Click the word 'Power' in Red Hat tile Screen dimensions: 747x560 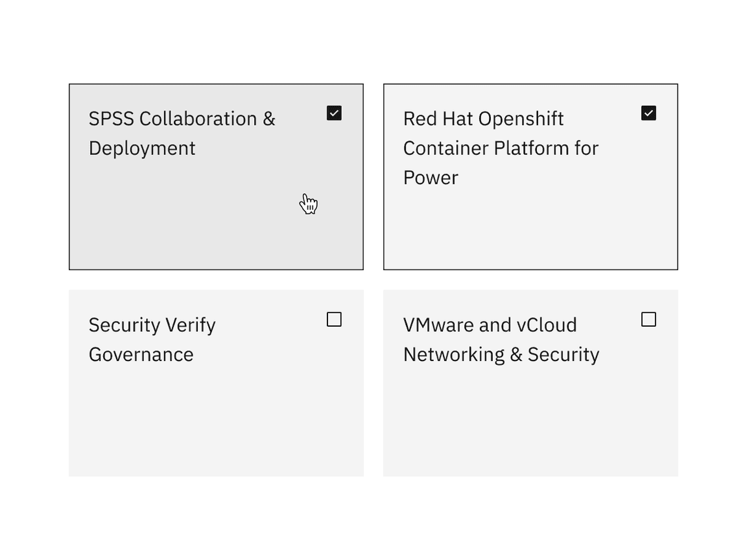[x=431, y=178]
